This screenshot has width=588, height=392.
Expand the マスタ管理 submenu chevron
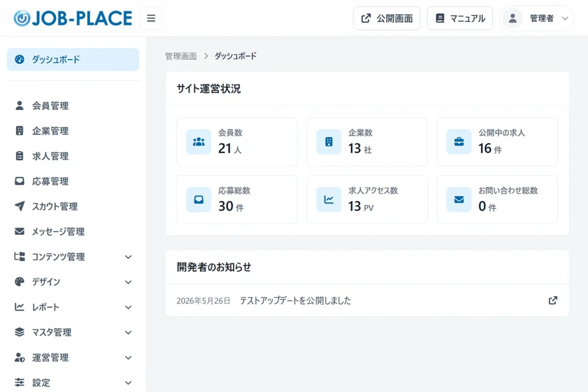tap(128, 332)
